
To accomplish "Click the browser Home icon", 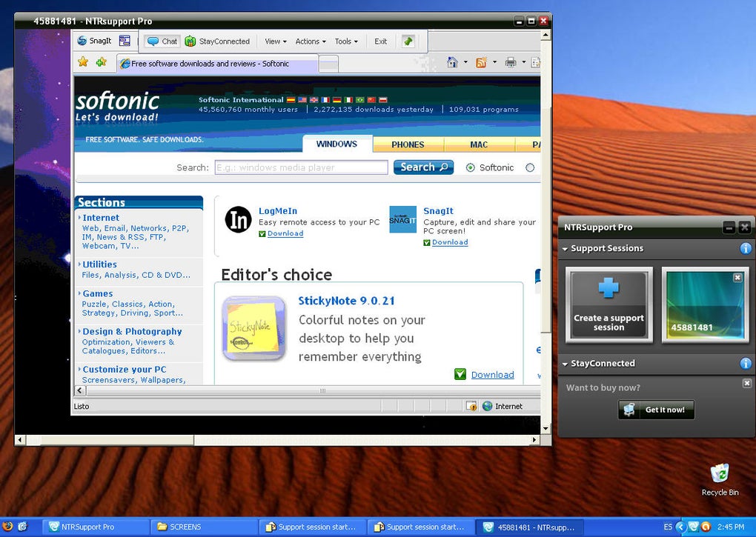I will tap(452, 62).
